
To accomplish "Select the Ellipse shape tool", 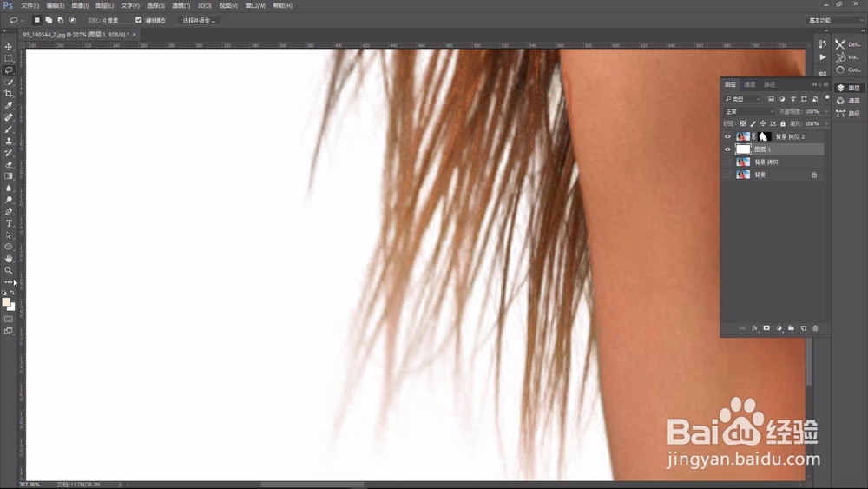I will click(9, 247).
